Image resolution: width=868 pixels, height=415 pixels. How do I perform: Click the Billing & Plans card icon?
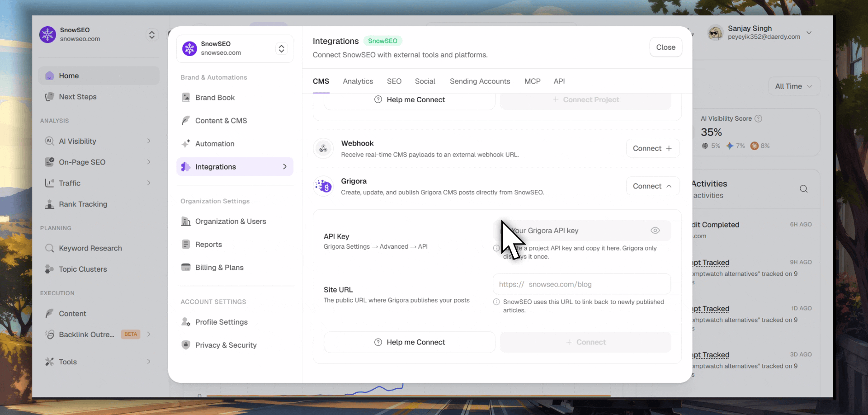[x=186, y=267]
